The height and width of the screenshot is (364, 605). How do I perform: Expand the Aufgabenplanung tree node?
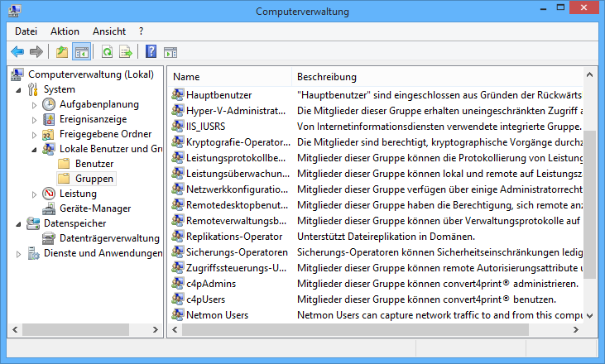coord(34,105)
